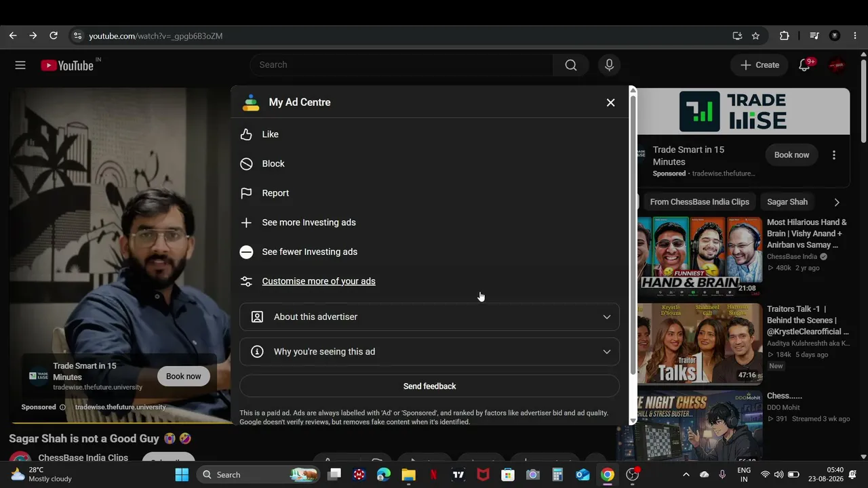868x488 pixels.
Task: Click the info icon next to Sponsored
Action: point(62,407)
